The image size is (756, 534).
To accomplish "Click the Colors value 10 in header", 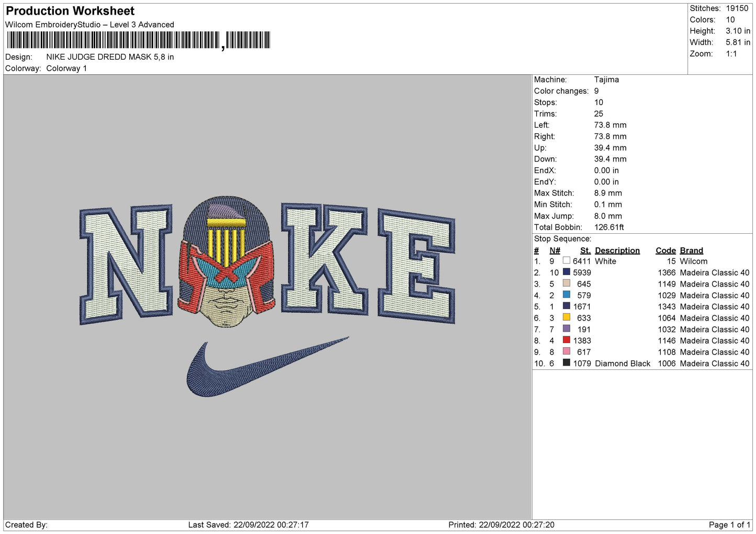I will (730, 20).
